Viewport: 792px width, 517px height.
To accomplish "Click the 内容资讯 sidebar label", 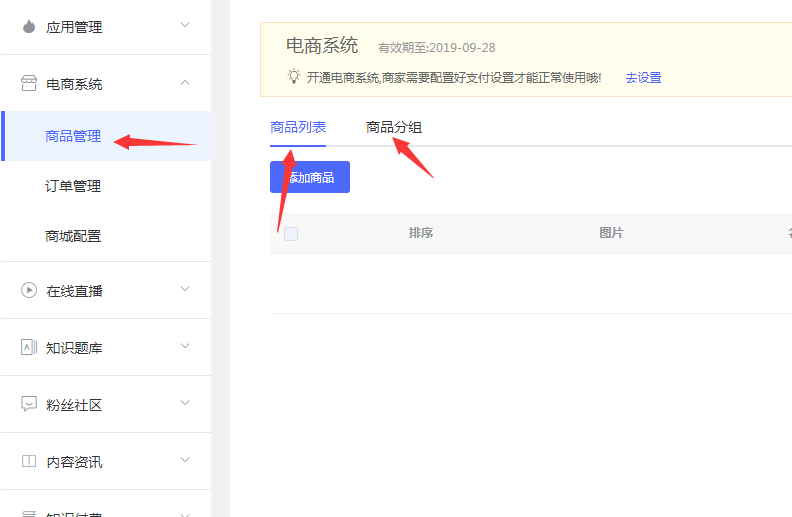I will pyautogui.click(x=74, y=462).
